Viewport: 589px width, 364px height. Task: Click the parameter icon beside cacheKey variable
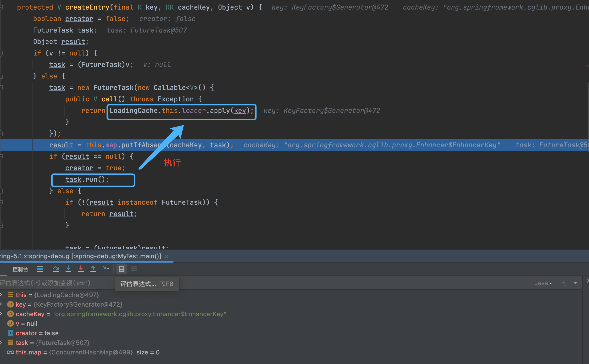click(x=10, y=314)
